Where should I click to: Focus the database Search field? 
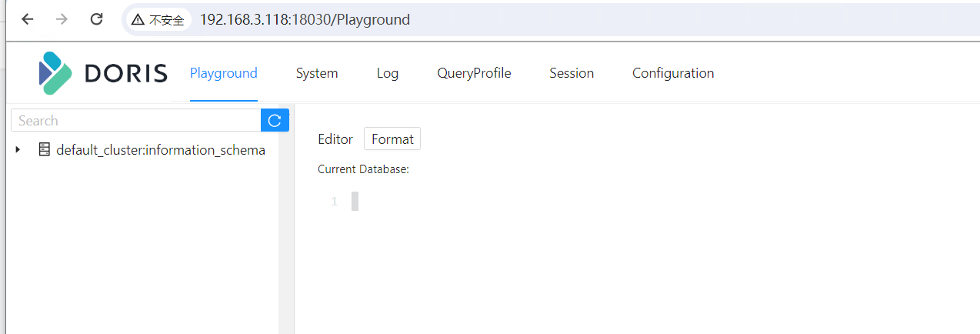click(x=136, y=120)
